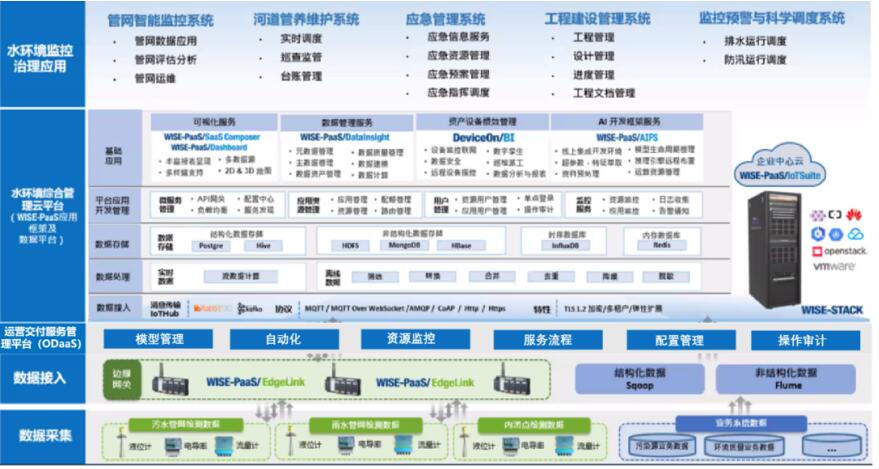Click the black bracket cloud vendor logo
Viewport: 879px width, 469px height.
click(835, 215)
